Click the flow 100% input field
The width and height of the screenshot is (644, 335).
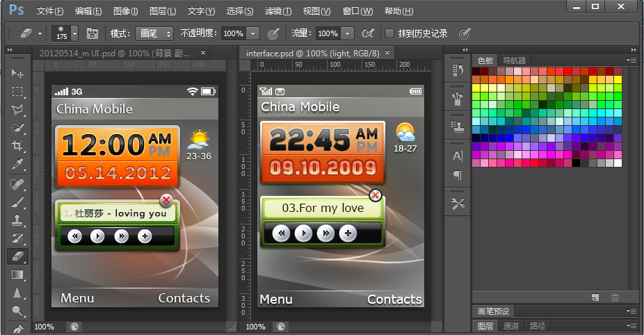click(328, 33)
